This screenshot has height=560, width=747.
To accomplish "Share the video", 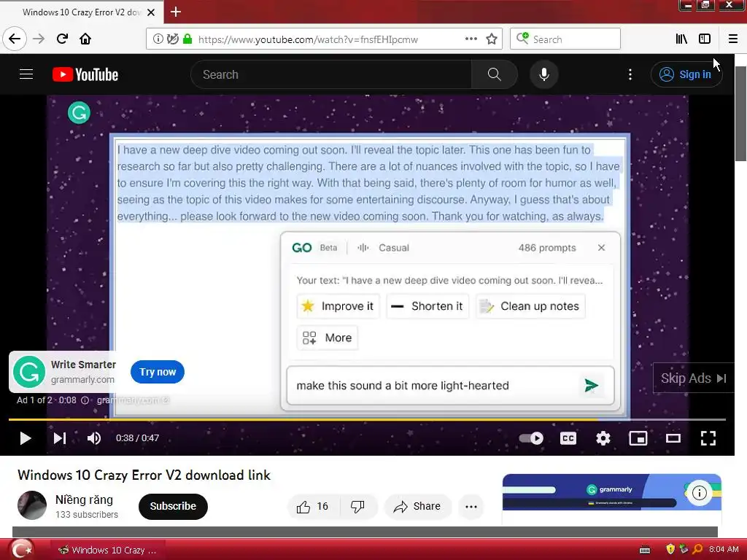I will 417,507.
